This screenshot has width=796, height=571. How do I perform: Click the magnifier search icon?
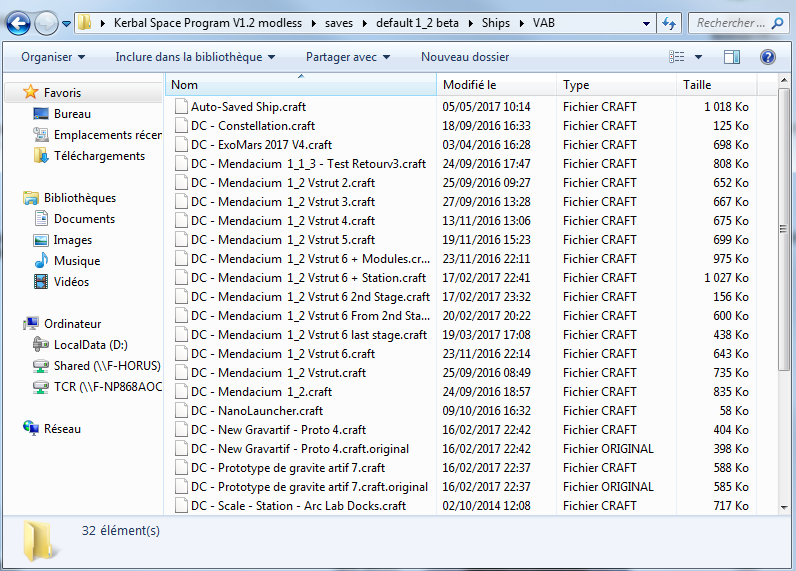click(777, 23)
